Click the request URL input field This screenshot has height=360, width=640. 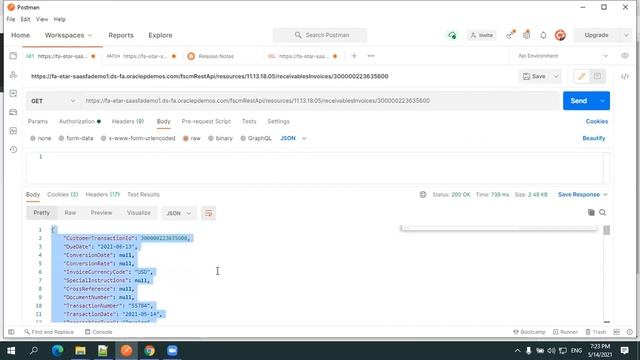320,101
